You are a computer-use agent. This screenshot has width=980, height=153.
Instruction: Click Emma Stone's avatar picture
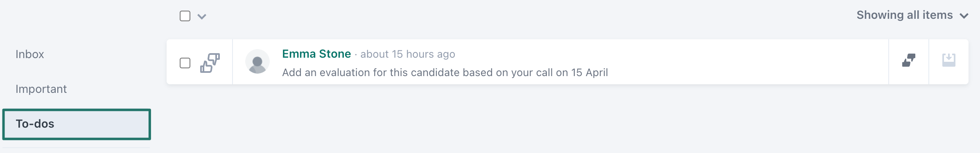pyautogui.click(x=257, y=62)
